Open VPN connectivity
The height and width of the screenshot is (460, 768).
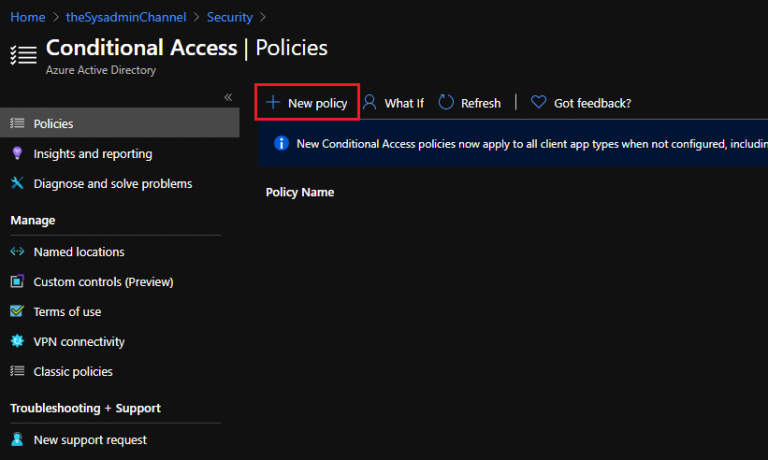pos(79,341)
